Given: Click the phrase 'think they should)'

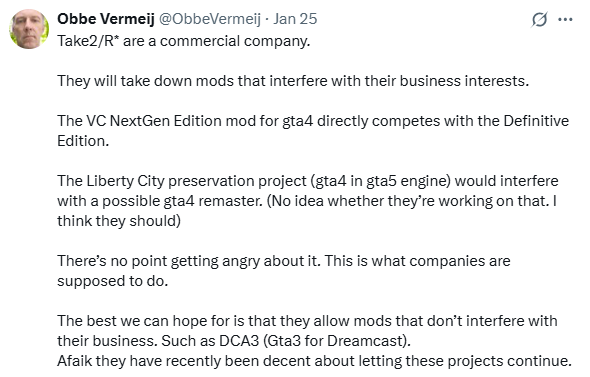Looking at the screenshot, I should (x=119, y=221).
